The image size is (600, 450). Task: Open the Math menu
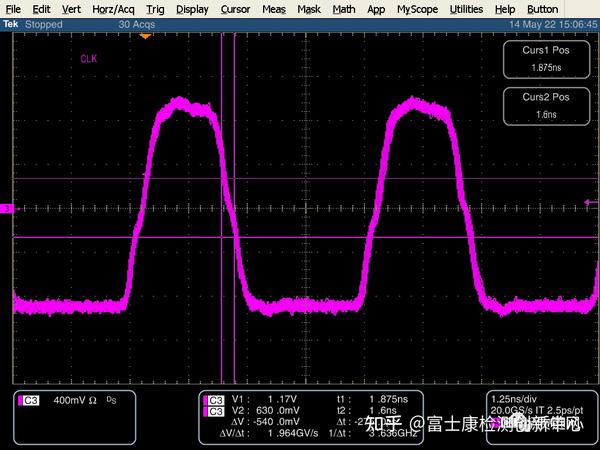(344, 9)
